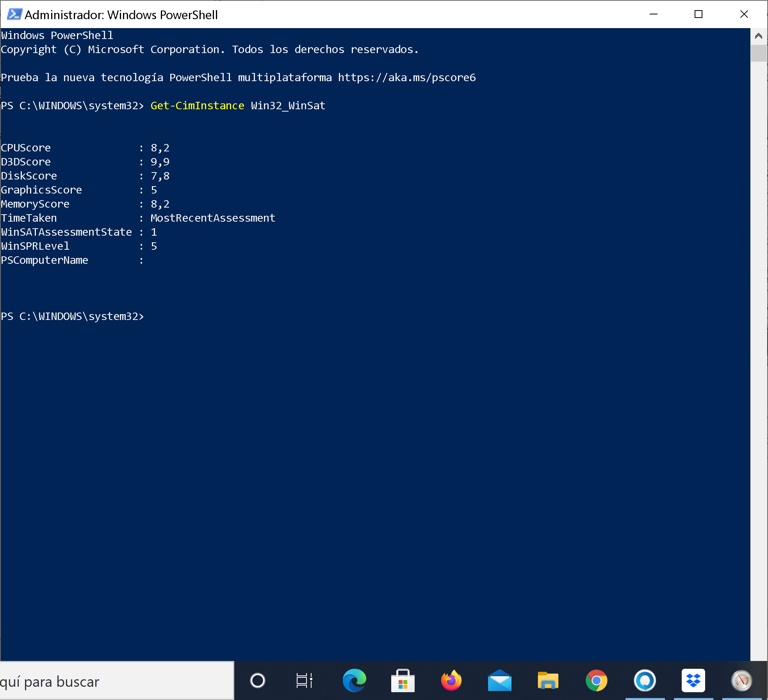
Task: Open Microsoft Store from taskbar
Action: click(x=403, y=681)
